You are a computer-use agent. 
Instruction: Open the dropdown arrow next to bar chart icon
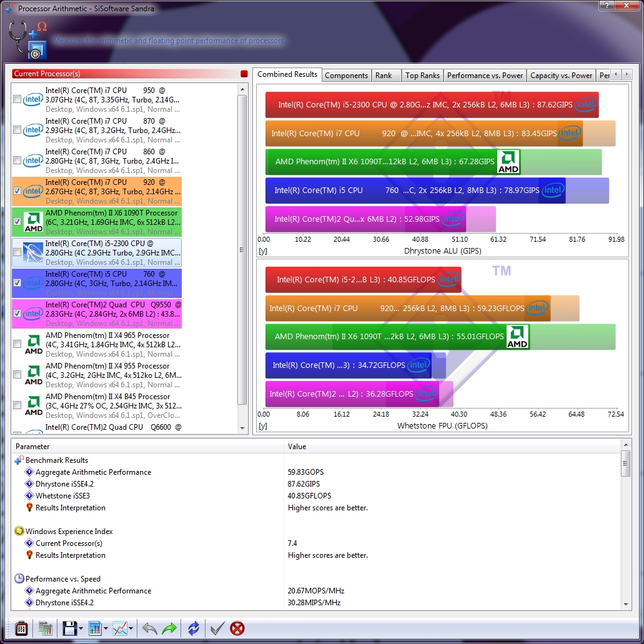click(106, 628)
